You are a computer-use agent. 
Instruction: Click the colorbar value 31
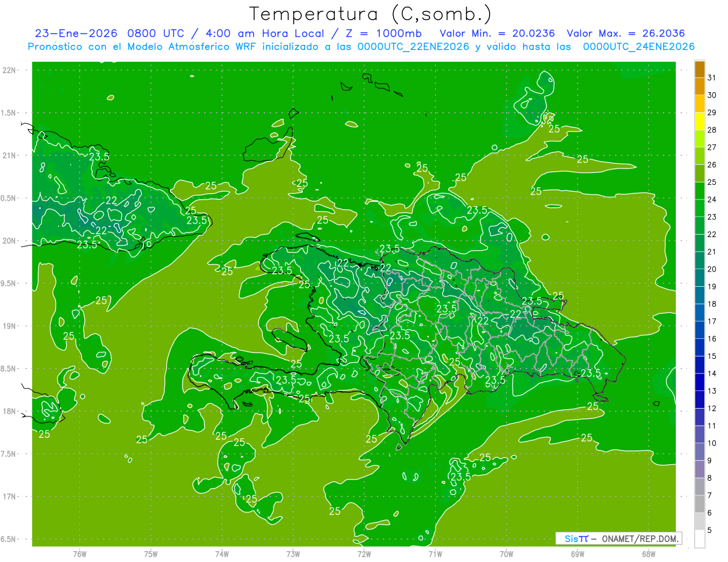[712, 78]
